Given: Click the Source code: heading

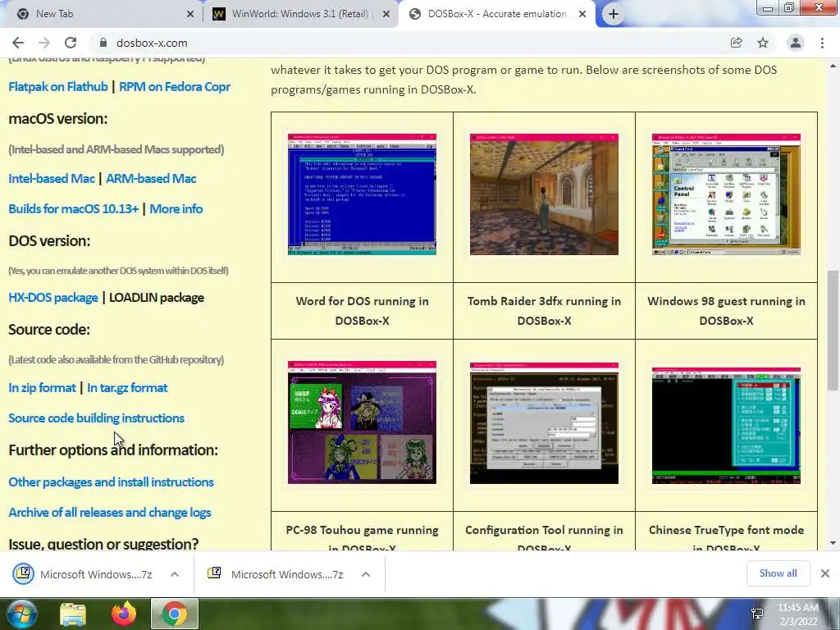Looking at the screenshot, I should coord(49,330).
